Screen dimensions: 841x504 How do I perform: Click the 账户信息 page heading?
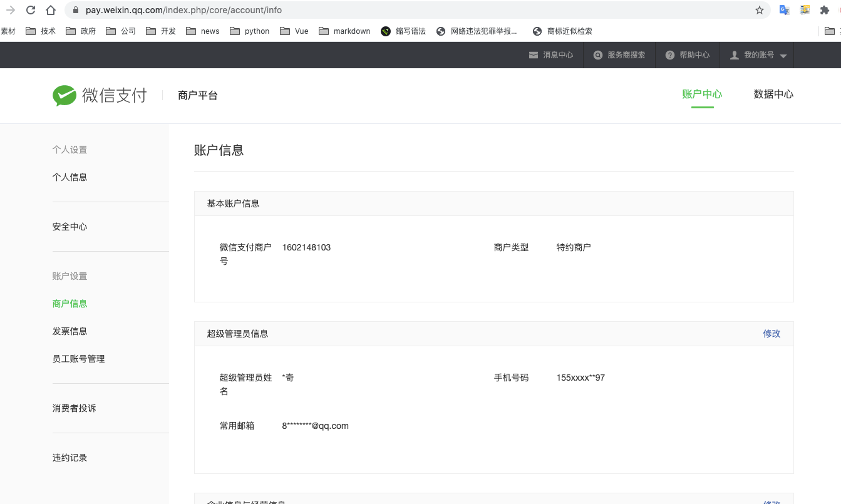(219, 150)
